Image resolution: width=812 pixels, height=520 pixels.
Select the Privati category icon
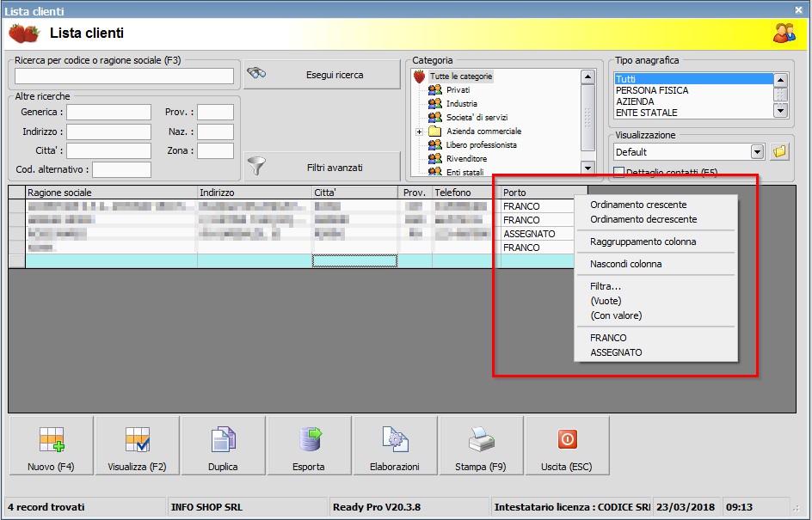click(435, 90)
